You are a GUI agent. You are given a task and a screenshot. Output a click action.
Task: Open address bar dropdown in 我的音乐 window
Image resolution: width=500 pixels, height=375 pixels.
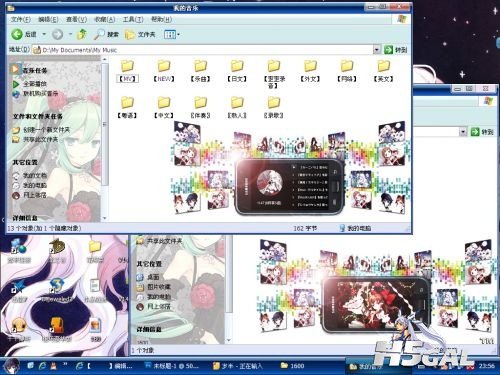tap(376, 50)
